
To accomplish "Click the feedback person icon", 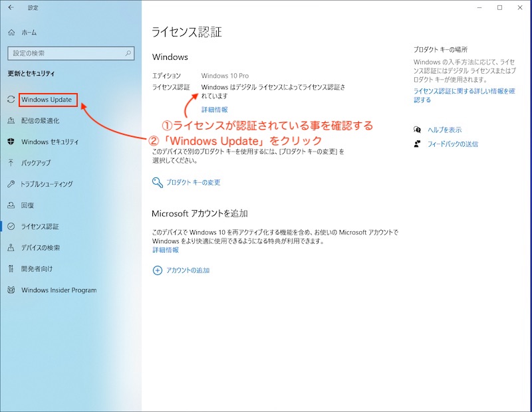I will point(418,144).
